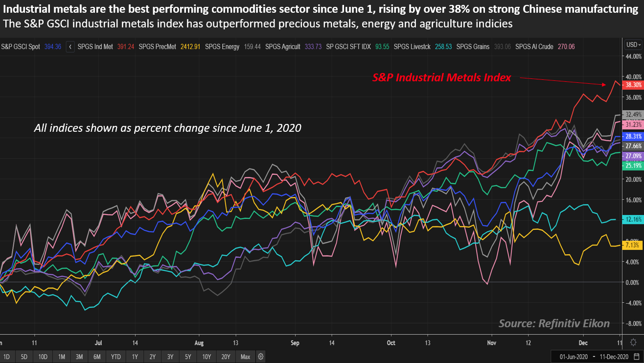
Task: Toggle SPGS PrecMet series visibility
Action: [x=156, y=47]
